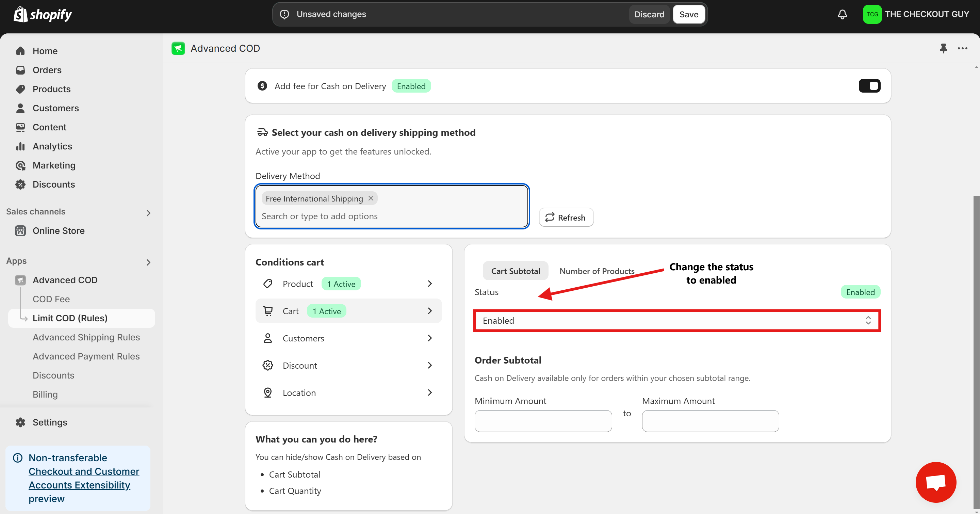Click the Cart shopping cart icon
The width and height of the screenshot is (980, 514).
[268, 311]
